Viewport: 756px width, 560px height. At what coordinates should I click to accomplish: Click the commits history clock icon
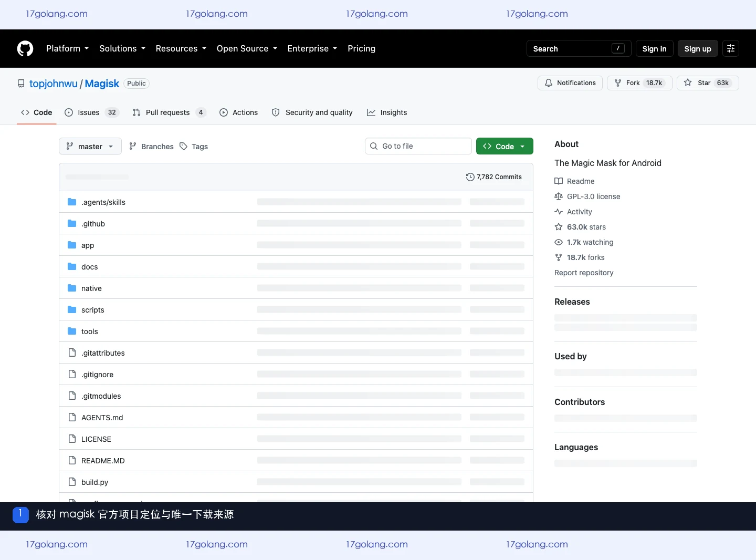[470, 177]
